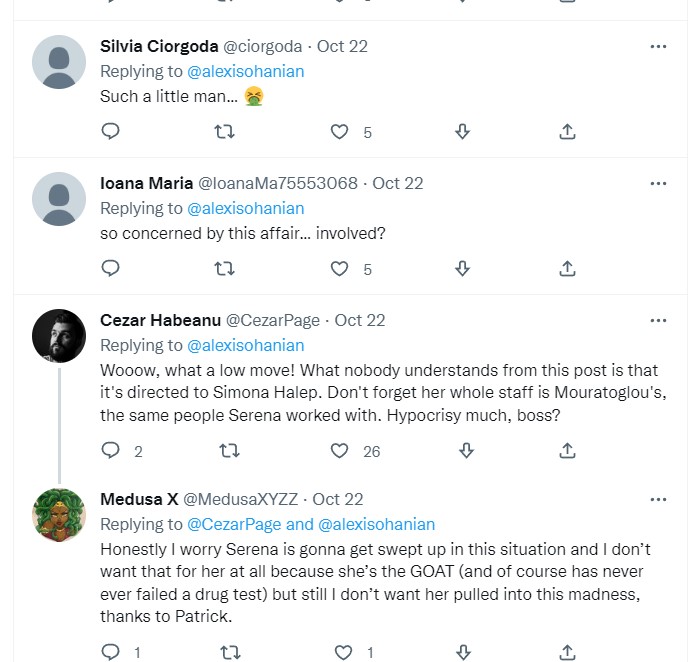The height and width of the screenshot is (662, 689).
Task: Open more options on Medusa X's tweet
Action: (x=658, y=498)
